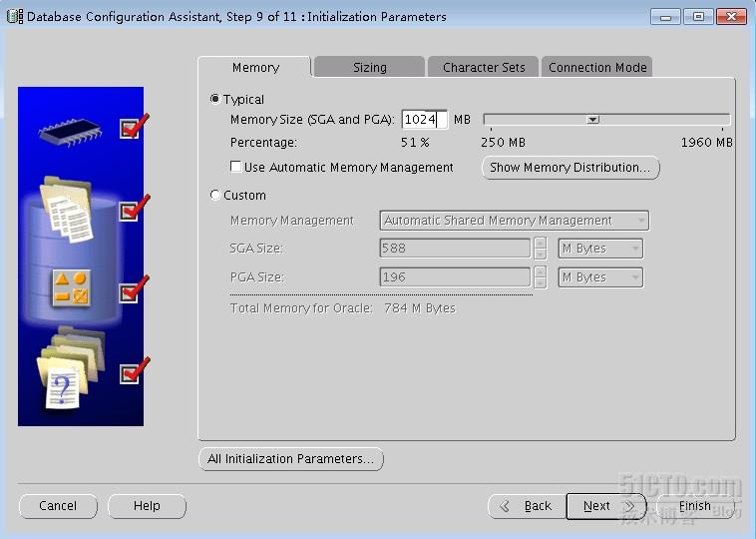Image resolution: width=756 pixels, height=539 pixels.
Task: Open Help
Action: [147, 506]
